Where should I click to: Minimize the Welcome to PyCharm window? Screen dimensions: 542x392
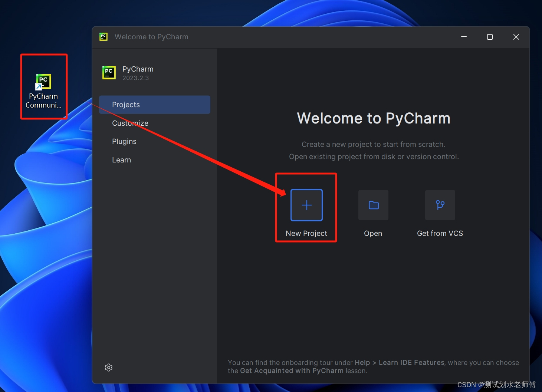[x=464, y=37]
